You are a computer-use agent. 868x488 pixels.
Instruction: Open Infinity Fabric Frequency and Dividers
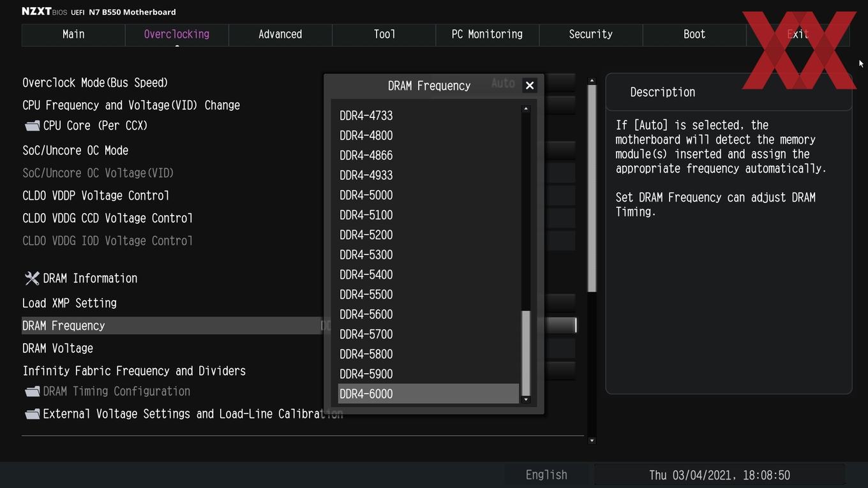coord(134,371)
